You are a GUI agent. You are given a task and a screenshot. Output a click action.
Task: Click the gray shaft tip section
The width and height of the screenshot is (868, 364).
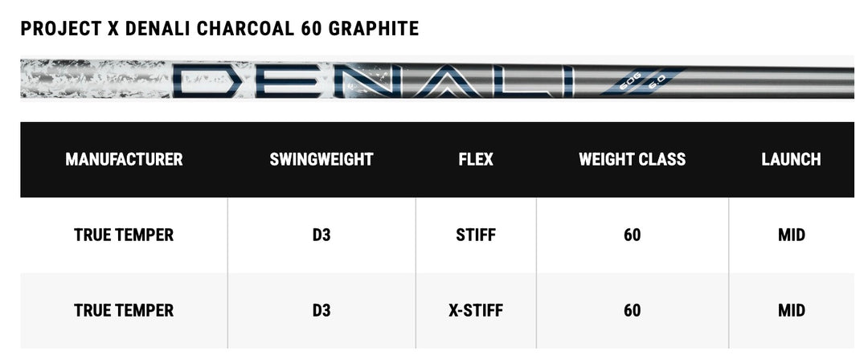click(x=769, y=80)
